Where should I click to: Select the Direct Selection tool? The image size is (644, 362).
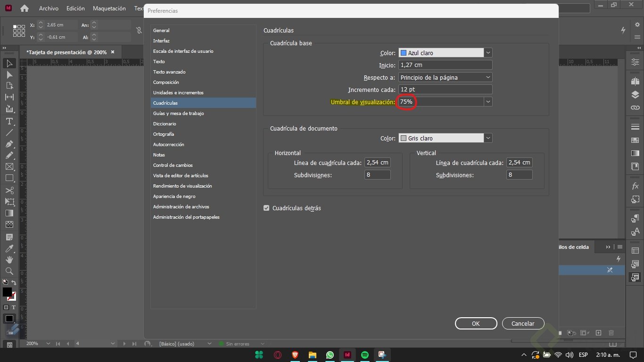pyautogui.click(x=9, y=75)
